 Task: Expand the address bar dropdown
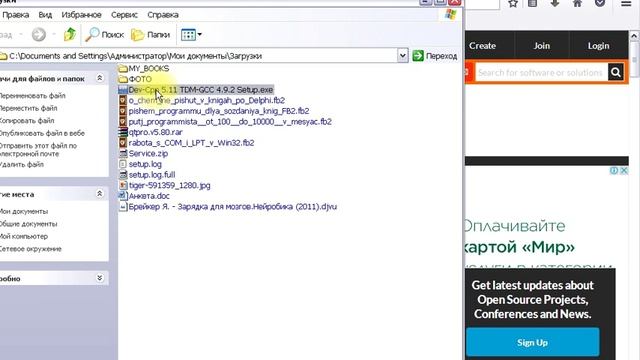[x=402, y=56]
